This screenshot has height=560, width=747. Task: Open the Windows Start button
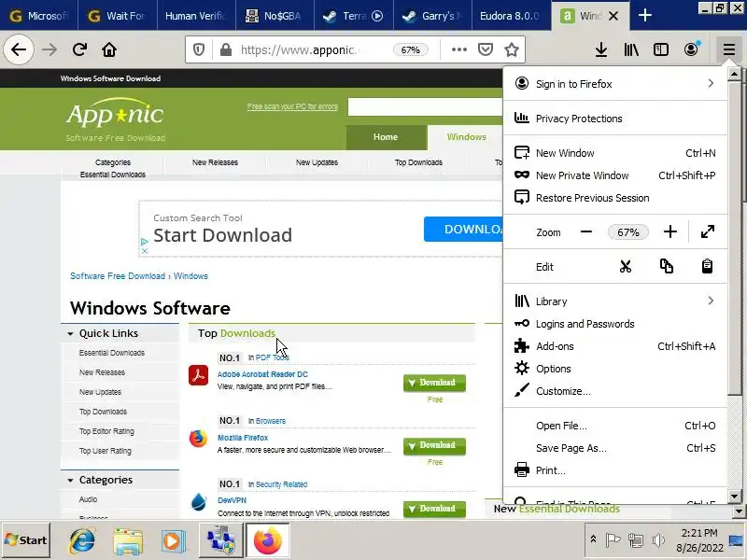click(x=26, y=540)
